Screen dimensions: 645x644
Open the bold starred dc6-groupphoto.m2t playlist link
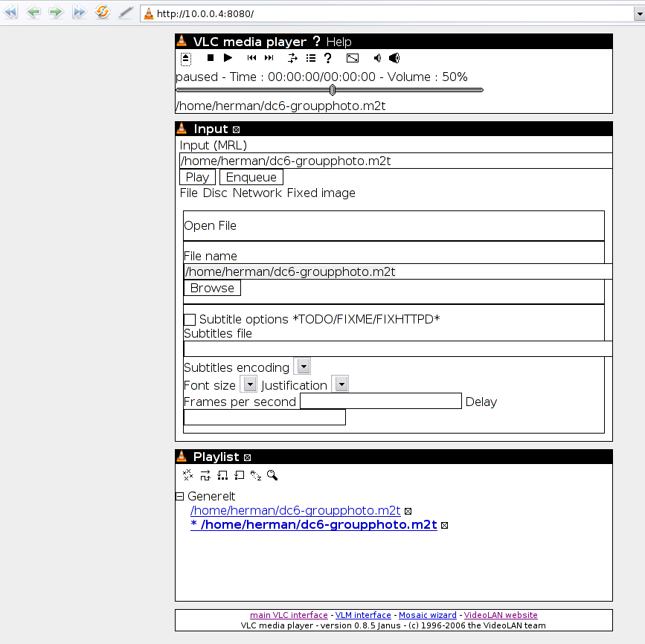point(314,525)
